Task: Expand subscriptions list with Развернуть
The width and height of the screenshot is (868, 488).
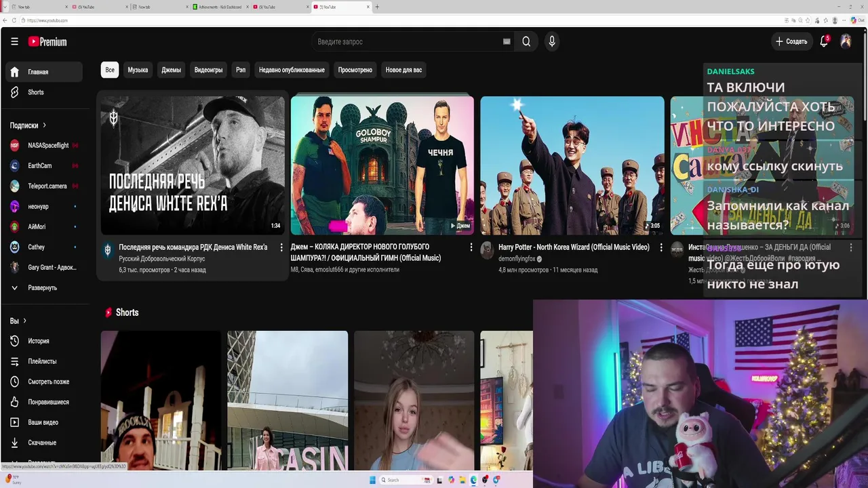Action: pyautogui.click(x=44, y=287)
